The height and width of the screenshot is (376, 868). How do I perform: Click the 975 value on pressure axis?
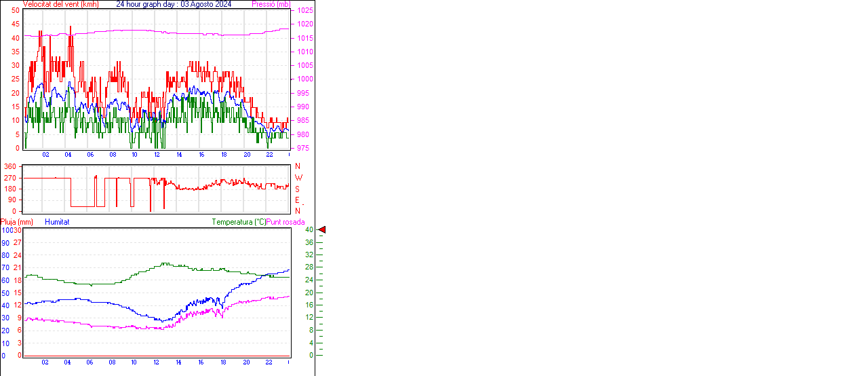303,148
